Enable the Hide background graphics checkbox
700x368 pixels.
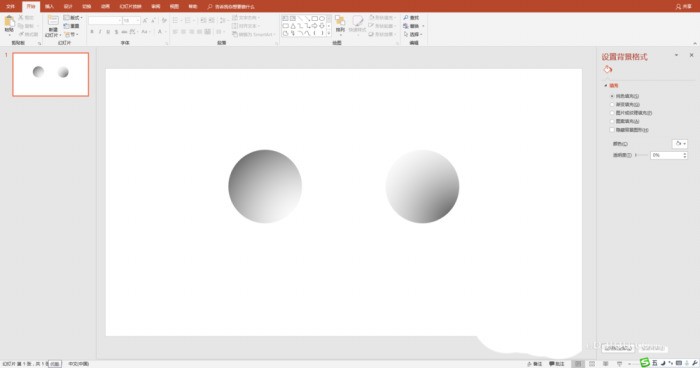coord(612,130)
